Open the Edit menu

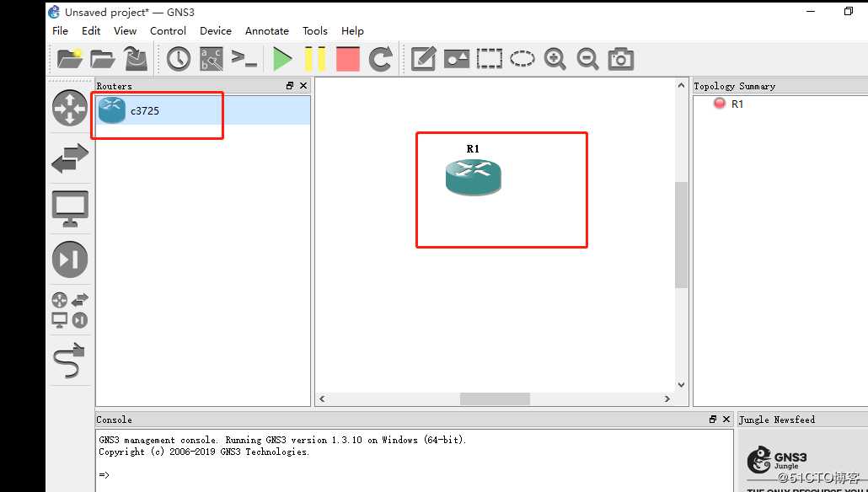(x=91, y=31)
